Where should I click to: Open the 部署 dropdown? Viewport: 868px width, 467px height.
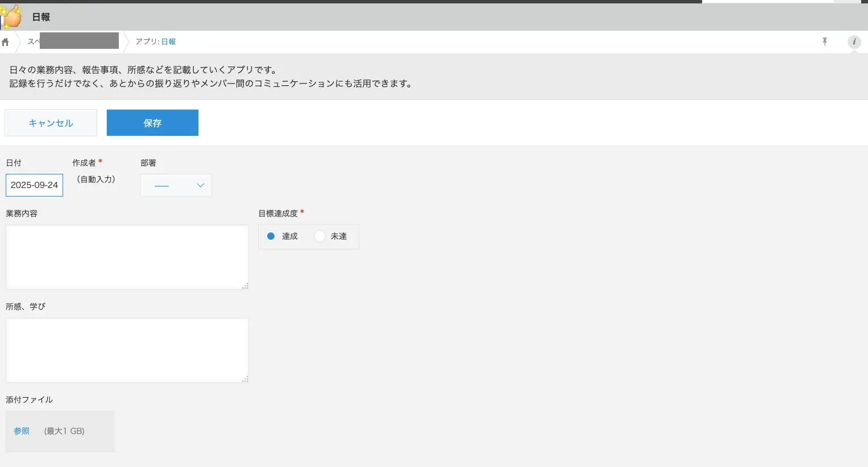(x=176, y=185)
